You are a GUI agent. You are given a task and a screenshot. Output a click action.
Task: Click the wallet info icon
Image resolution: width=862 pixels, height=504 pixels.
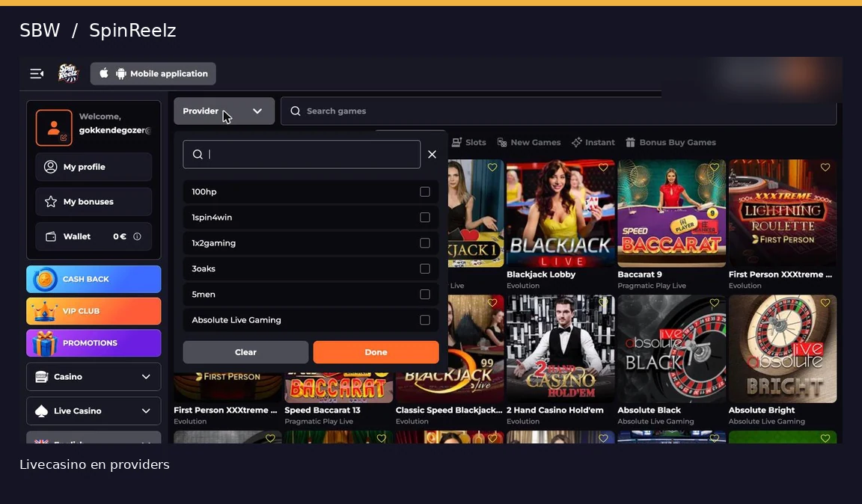click(x=137, y=236)
